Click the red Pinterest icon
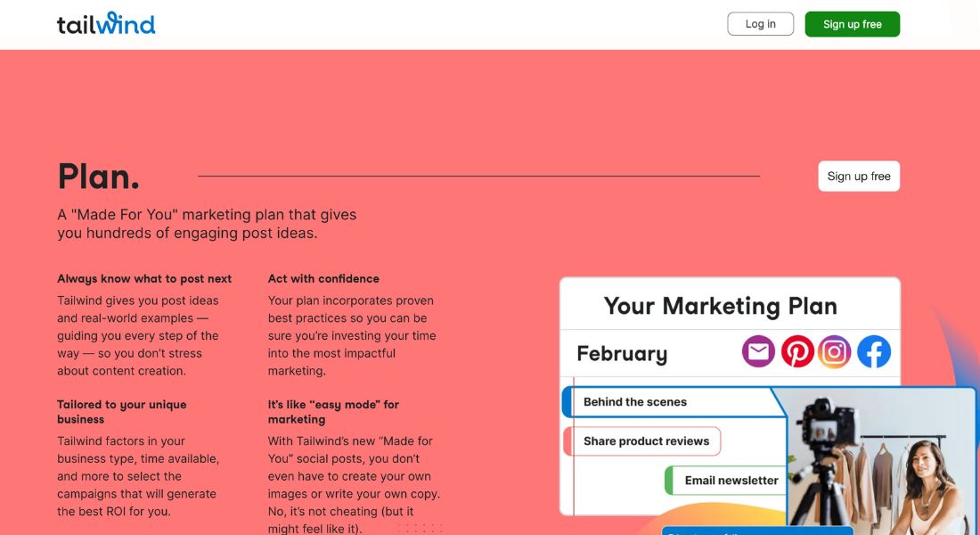Image resolution: width=980 pixels, height=535 pixels. [x=796, y=351]
